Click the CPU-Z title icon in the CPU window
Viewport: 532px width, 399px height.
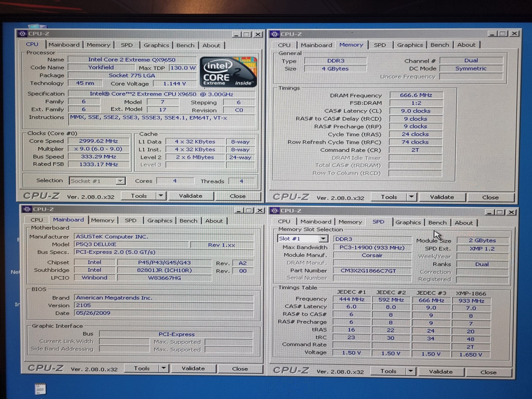pos(22,34)
